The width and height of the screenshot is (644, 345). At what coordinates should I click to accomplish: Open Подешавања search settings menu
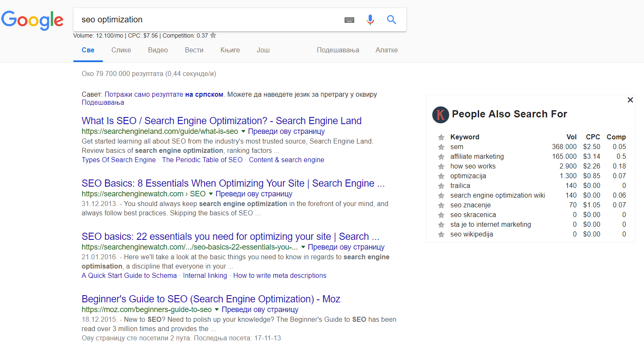coord(338,50)
